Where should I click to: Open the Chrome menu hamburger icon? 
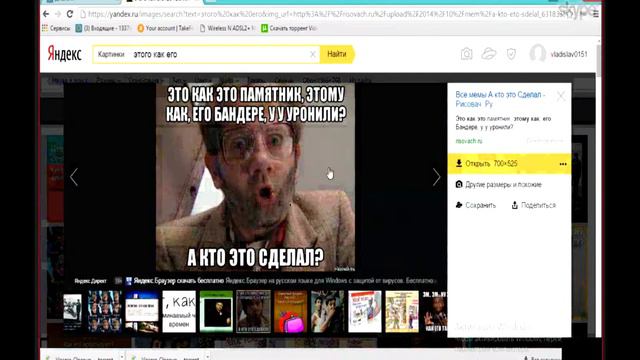596,14
